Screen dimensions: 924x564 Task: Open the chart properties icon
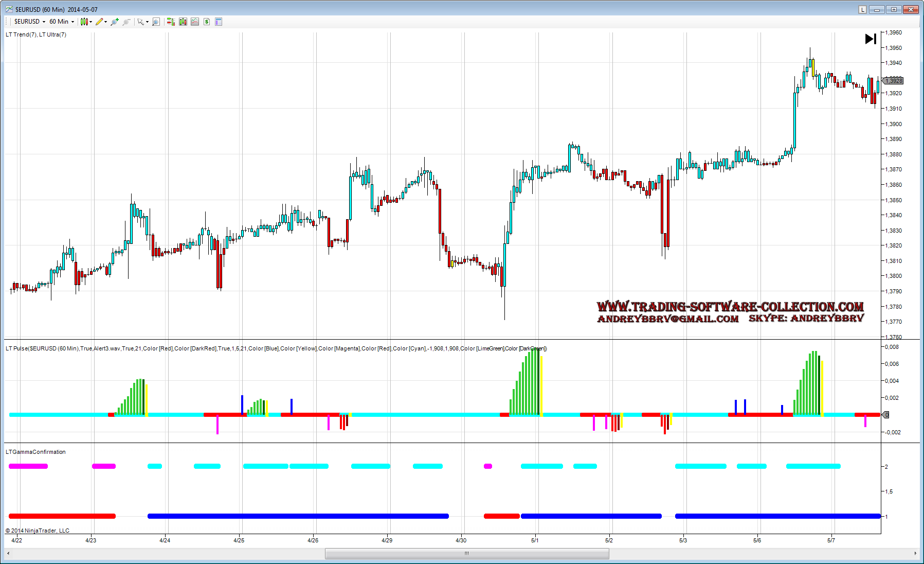pyautogui.click(x=219, y=22)
